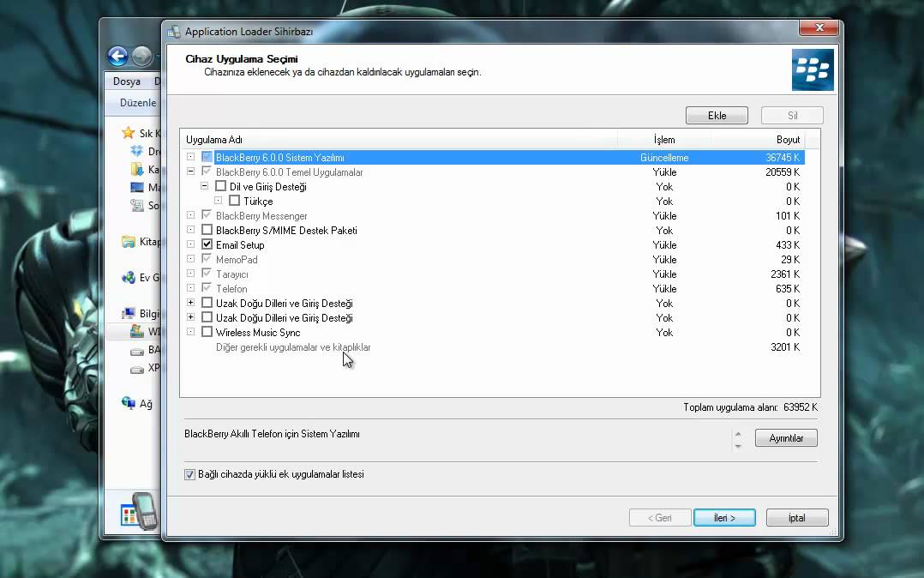Screen dimensions: 924x578
Task: Check the Wireless Music Sync checkbox
Action: point(207,332)
